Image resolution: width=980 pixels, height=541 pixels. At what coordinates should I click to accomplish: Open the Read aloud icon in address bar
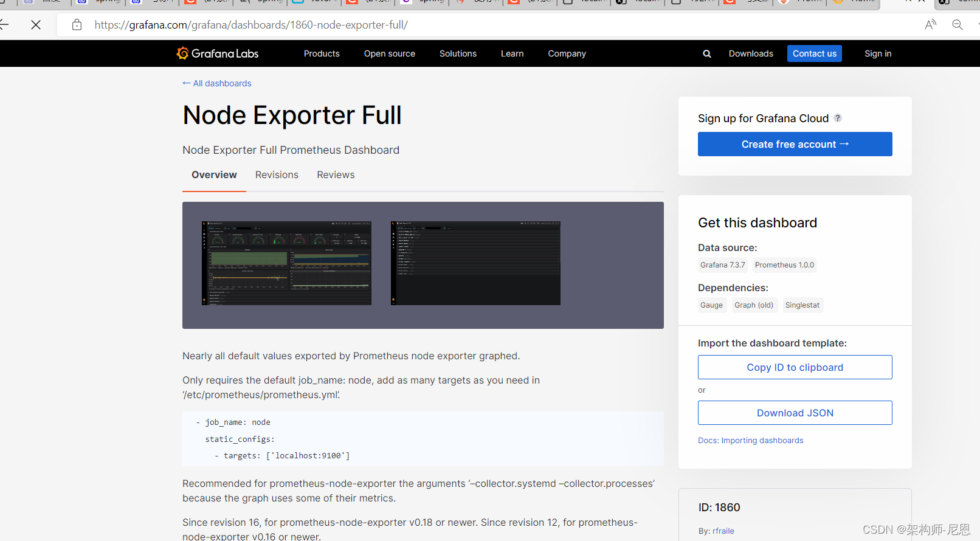pyautogui.click(x=931, y=25)
